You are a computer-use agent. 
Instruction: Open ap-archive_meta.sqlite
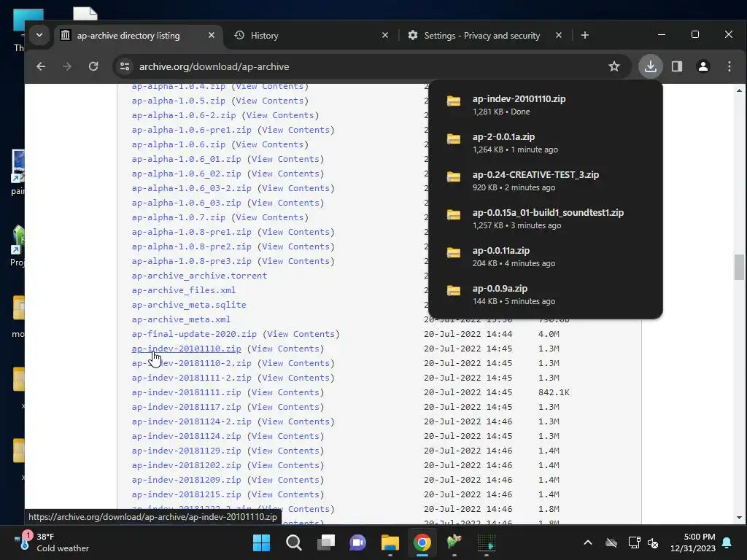pos(189,305)
